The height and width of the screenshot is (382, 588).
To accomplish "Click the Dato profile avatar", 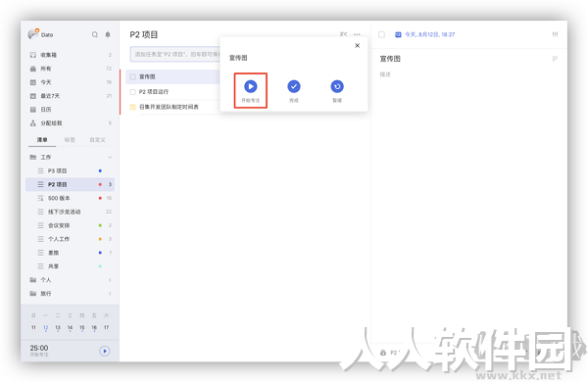I will coord(33,34).
